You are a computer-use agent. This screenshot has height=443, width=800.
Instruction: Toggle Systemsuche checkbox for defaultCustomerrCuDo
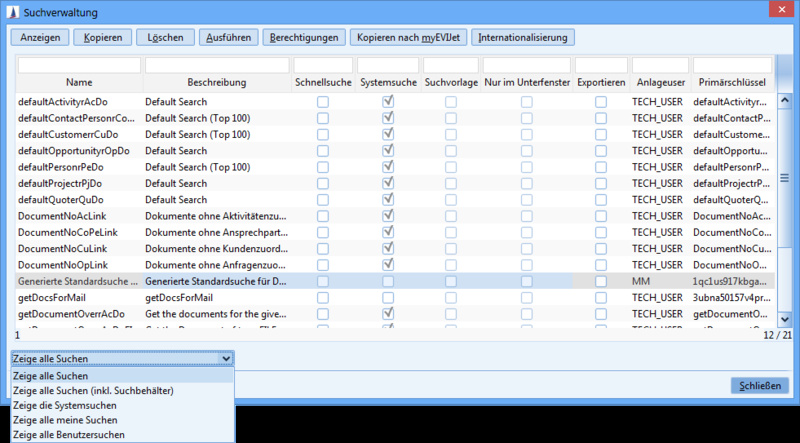(388, 134)
